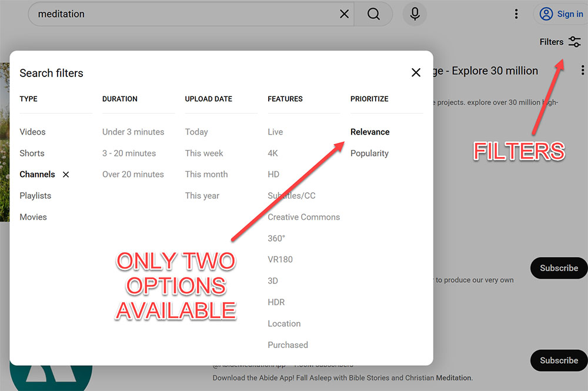This screenshot has width=588, height=391.
Task: Apply the 4K feature filter
Action: tap(273, 153)
